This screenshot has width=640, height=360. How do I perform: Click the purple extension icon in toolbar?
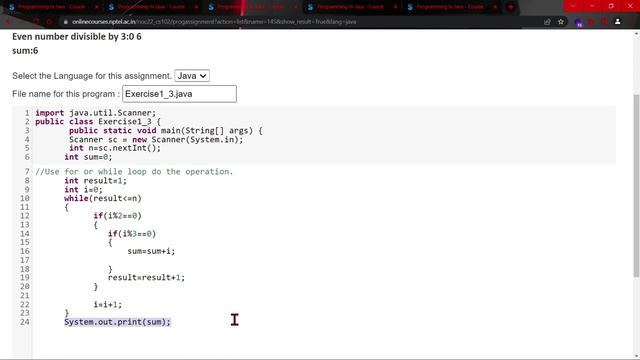click(x=578, y=22)
